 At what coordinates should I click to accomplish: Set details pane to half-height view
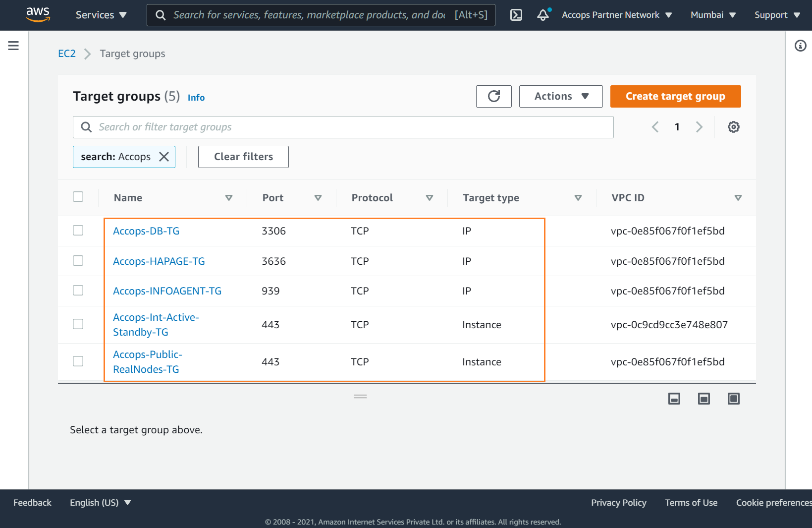[704, 399]
